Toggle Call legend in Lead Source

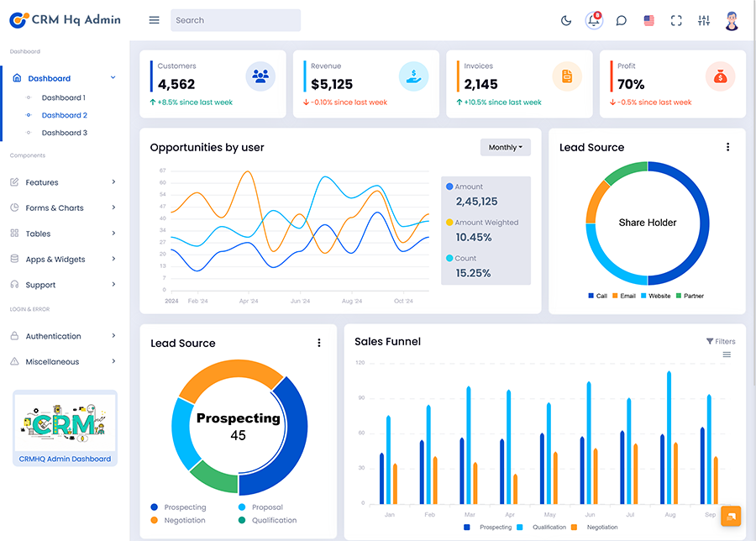pyautogui.click(x=597, y=296)
